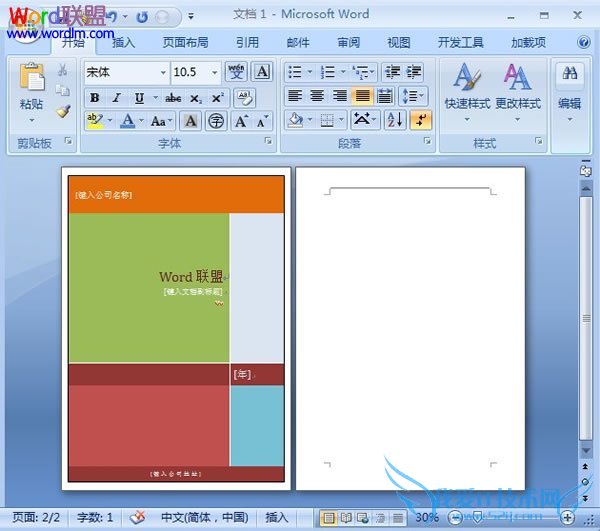Click the Paste clipboard icon
Screen dimensions: 600x531
[32, 77]
